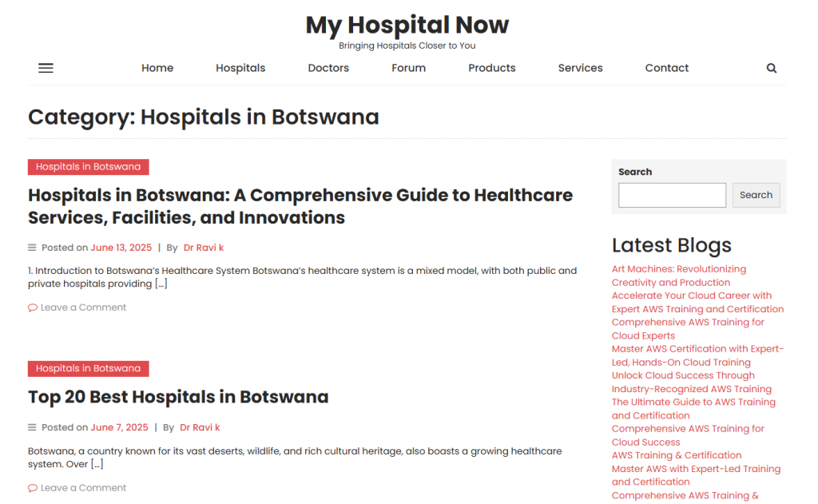Open the hamburger sidebar menu icon
The image size is (818, 504).
46,69
